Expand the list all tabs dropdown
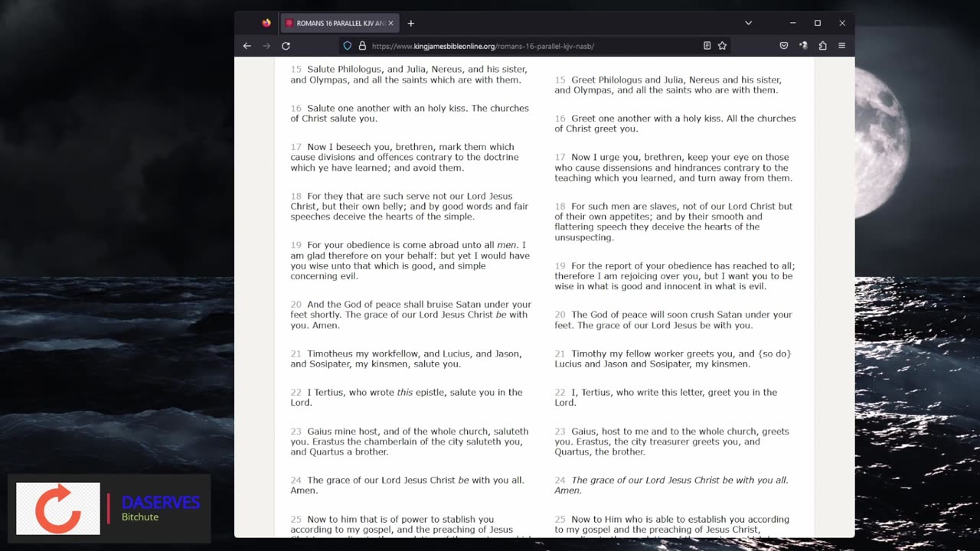Screen dimensions: 980x551 tap(748, 23)
